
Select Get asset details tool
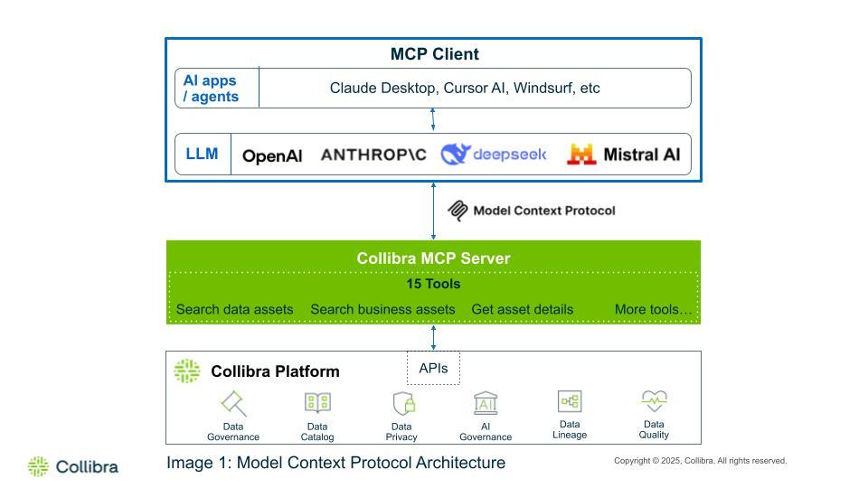click(x=522, y=309)
